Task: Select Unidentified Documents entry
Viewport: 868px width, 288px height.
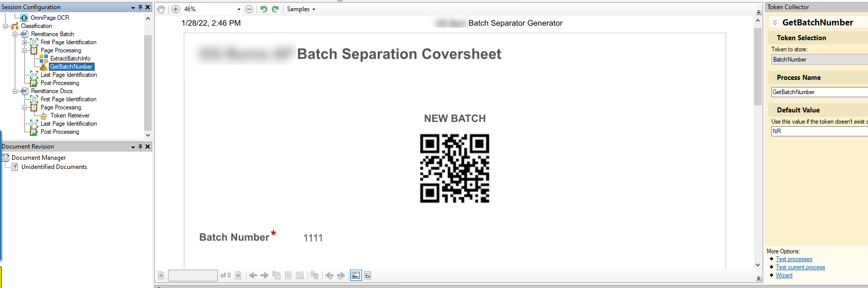Action: coord(54,167)
